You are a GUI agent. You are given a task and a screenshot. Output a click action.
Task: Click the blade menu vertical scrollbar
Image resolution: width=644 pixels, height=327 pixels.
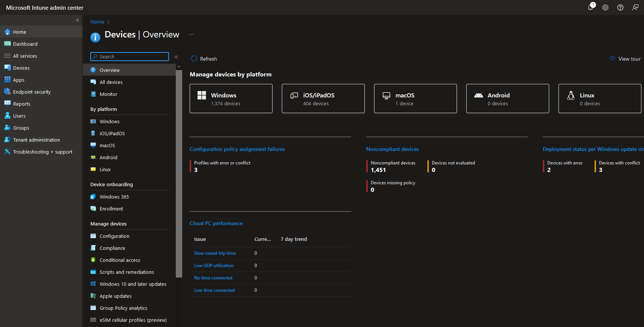coord(179,174)
